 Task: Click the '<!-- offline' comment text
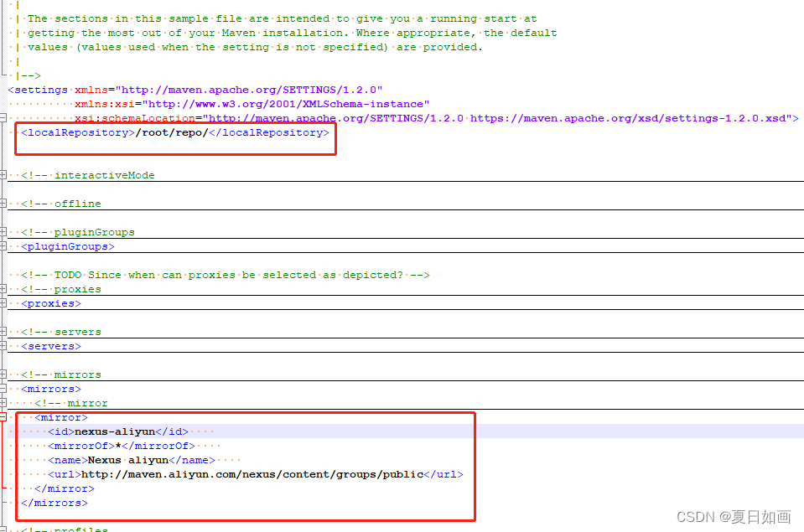[61, 204]
